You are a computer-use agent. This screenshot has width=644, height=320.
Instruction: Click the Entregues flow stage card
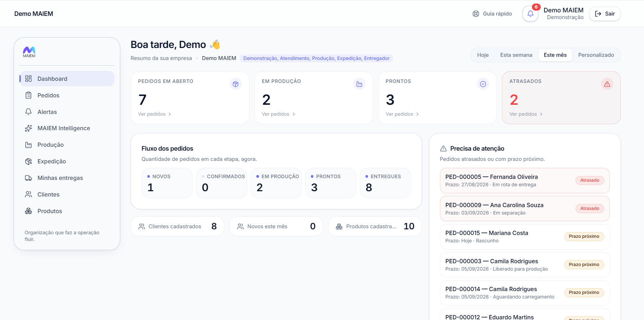[385, 183]
